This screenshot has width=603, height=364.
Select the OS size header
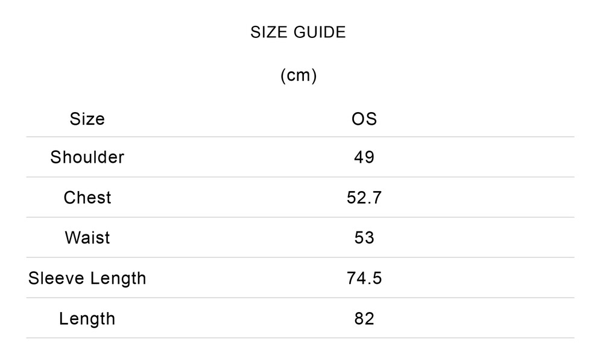point(364,119)
